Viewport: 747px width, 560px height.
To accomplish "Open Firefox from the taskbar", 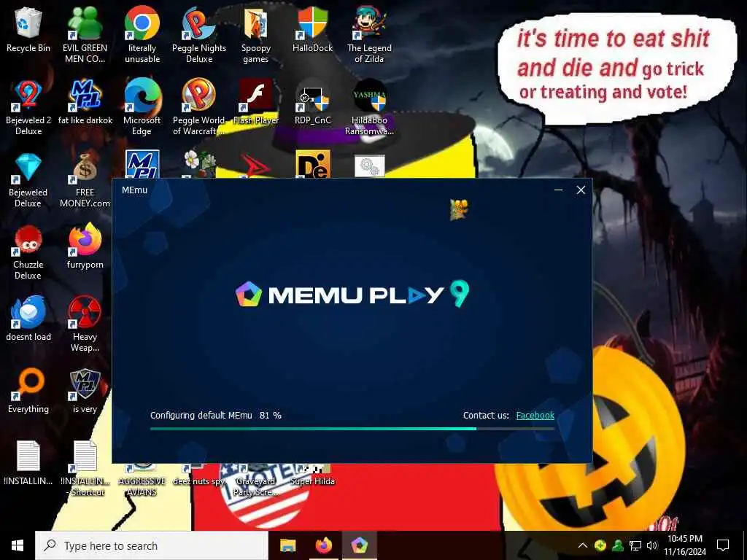I will [324, 545].
